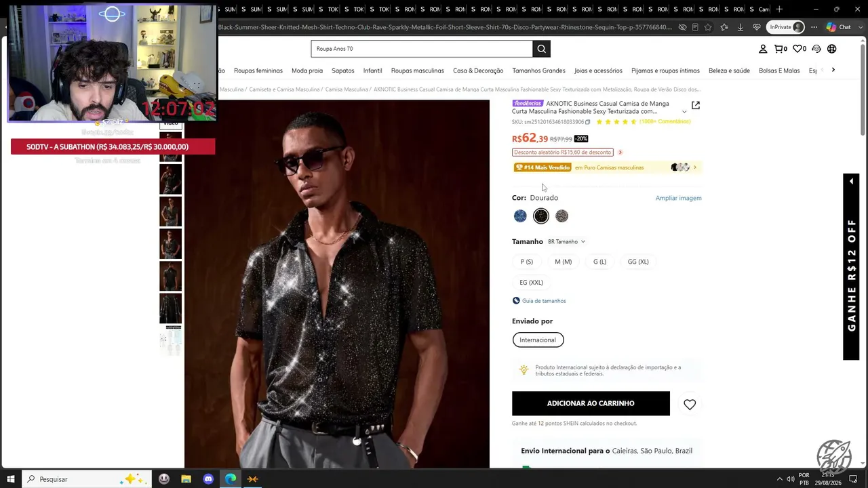Screen dimensions: 868x488
Task: Open the Infantil category
Action: (372, 70)
